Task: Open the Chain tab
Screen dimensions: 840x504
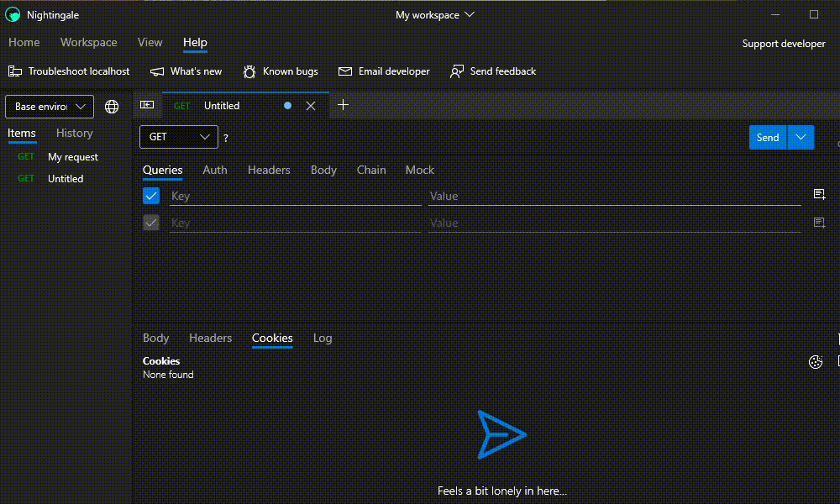Action: (x=371, y=170)
